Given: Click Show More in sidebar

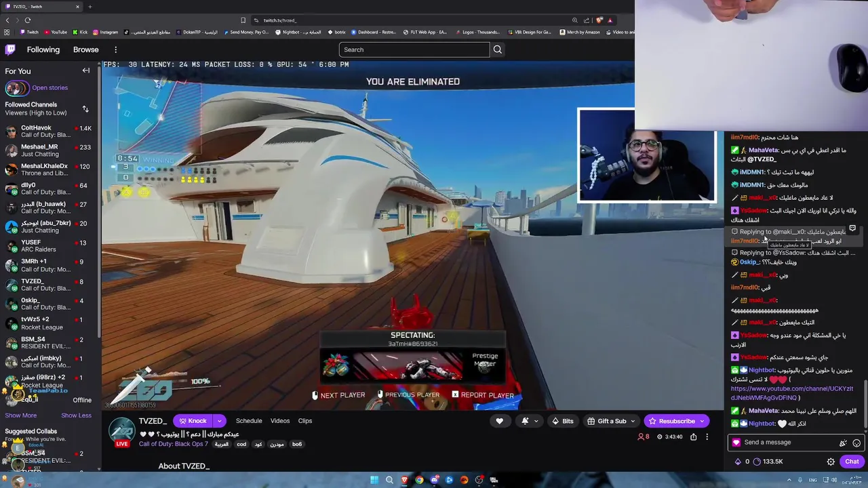Looking at the screenshot, I should point(21,415).
